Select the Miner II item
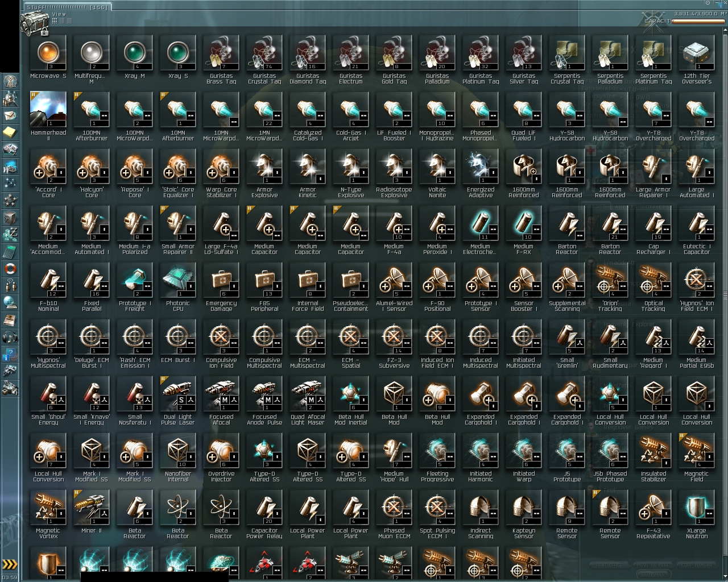Screen dimensions: 728x582 coord(92,512)
